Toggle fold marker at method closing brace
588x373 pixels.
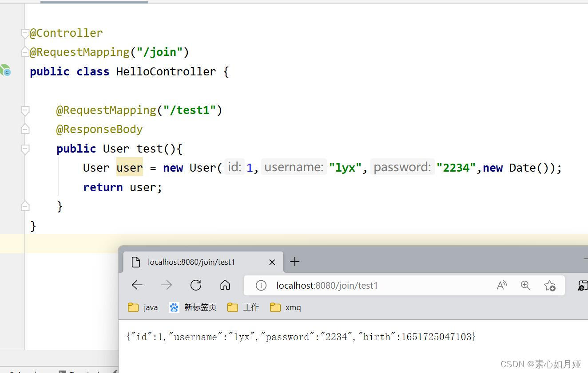pyautogui.click(x=25, y=206)
